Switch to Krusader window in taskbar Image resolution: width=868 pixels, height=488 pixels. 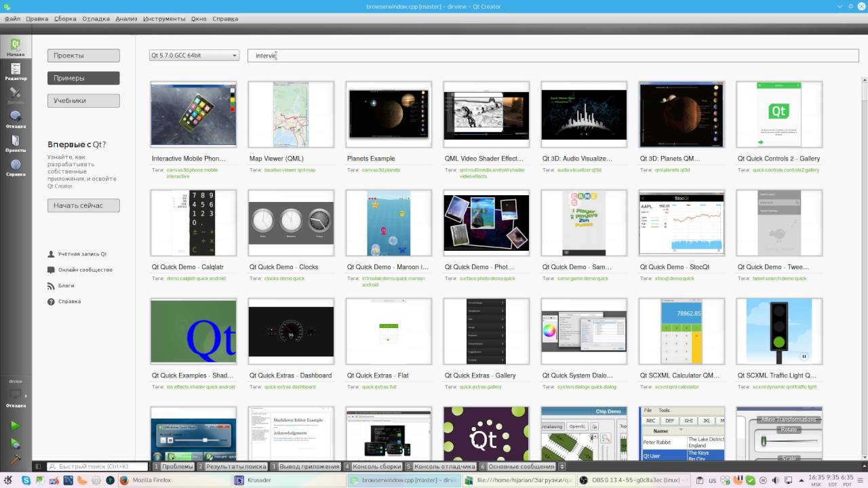(288, 481)
